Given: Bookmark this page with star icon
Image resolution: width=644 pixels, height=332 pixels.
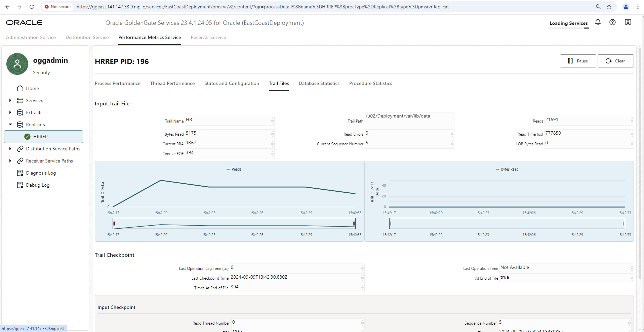Looking at the screenshot, I should coord(609,7).
